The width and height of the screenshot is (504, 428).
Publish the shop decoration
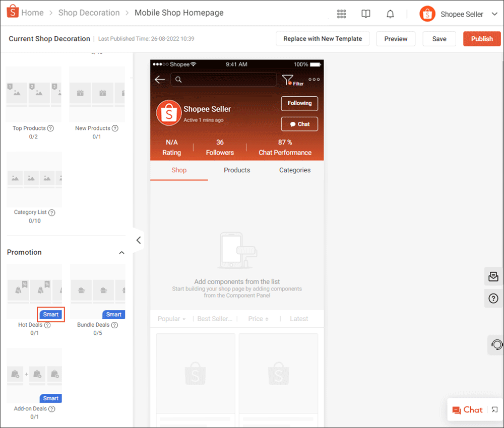click(481, 38)
